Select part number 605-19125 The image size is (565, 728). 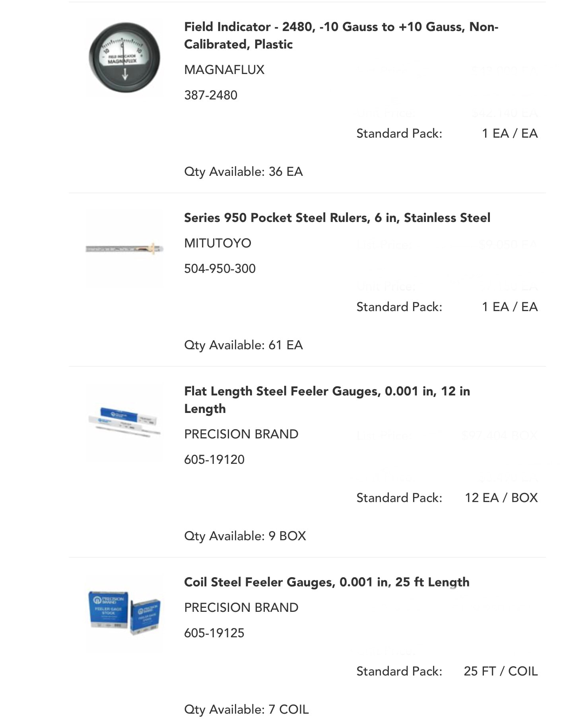click(214, 633)
